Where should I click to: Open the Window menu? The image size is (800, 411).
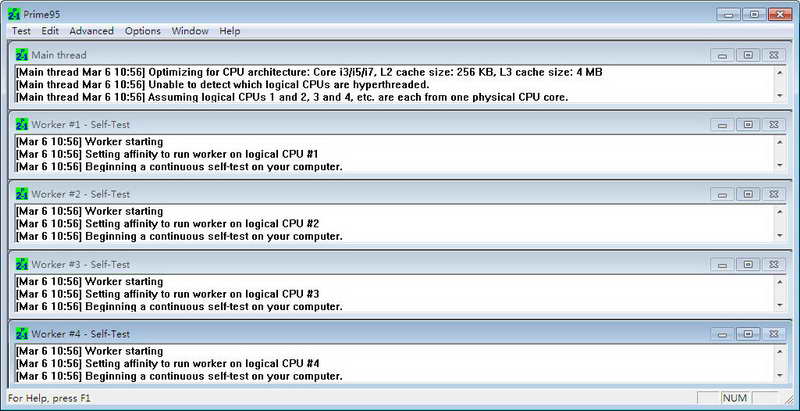pyautogui.click(x=190, y=31)
